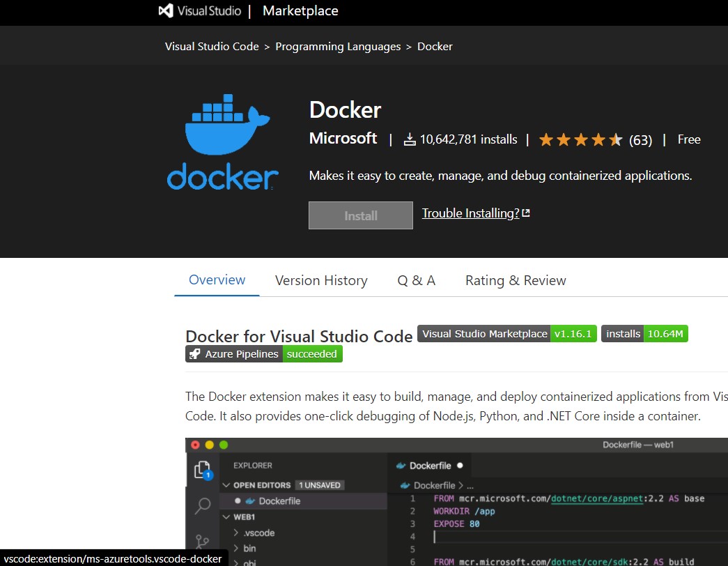Click the Free price label
This screenshot has height=566, width=728.
[x=689, y=139]
